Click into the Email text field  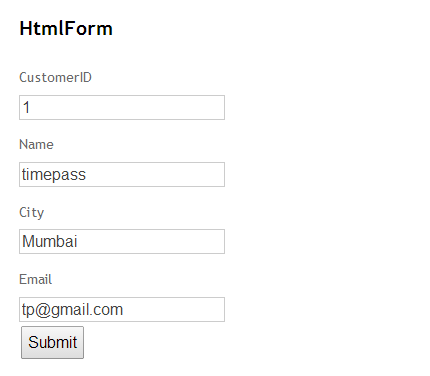point(122,309)
